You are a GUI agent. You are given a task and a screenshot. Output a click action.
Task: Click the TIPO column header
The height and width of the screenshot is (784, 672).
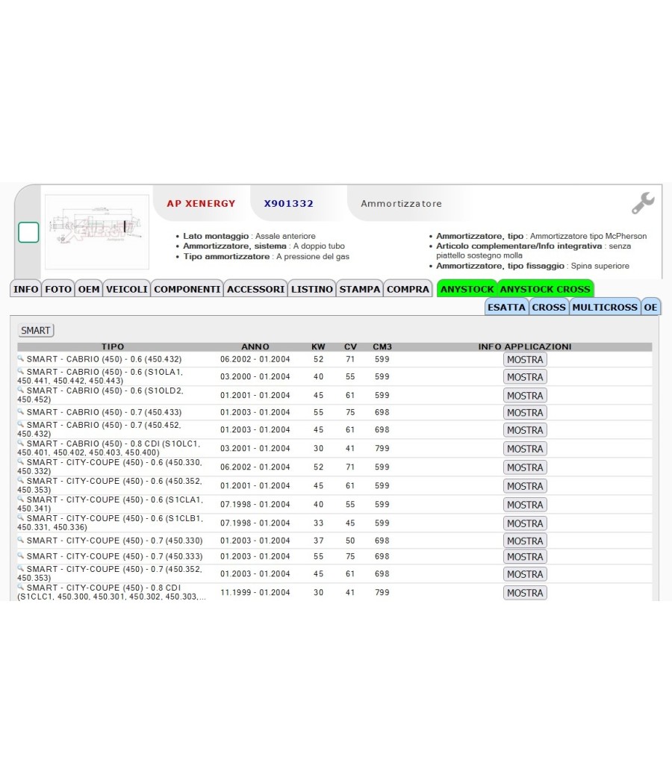113,346
